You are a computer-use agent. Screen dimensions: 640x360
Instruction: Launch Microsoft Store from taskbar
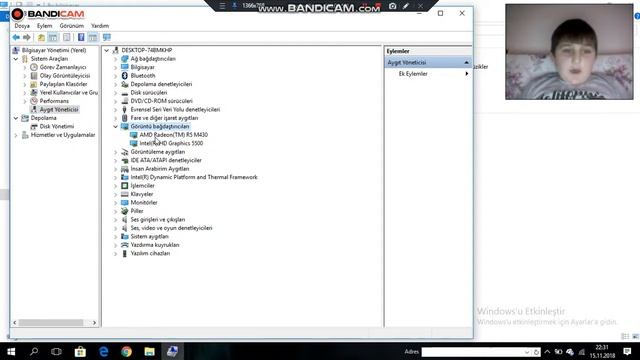[80, 351]
